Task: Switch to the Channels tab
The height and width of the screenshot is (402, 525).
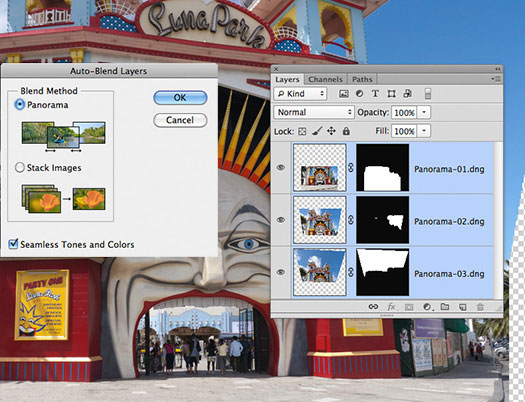Action: coord(325,80)
